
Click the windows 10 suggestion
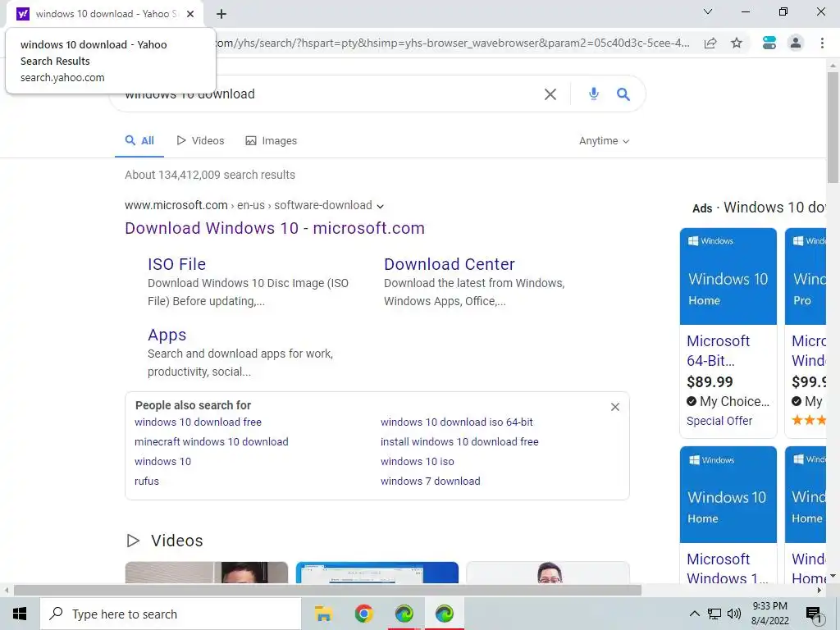163,462
